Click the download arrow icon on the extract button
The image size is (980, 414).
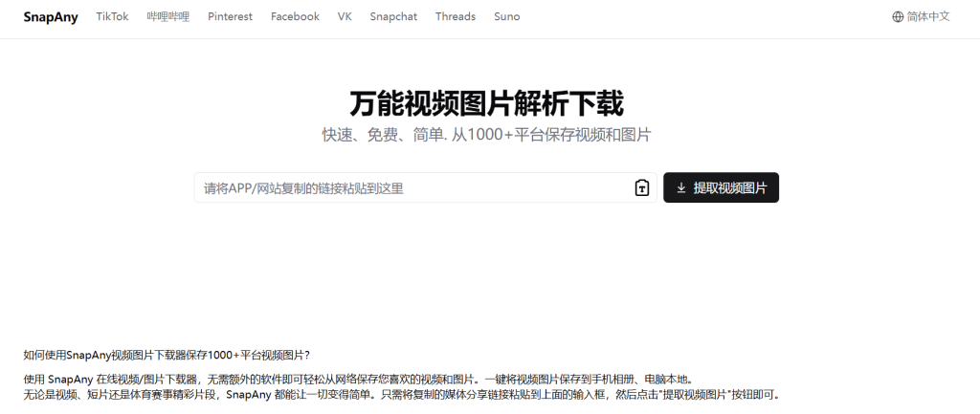pyautogui.click(x=681, y=188)
